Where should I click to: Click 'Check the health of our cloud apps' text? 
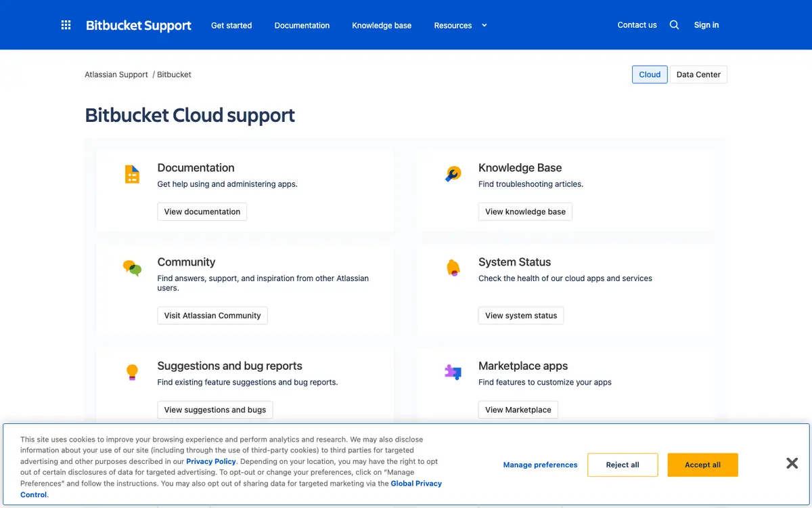point(565,278)
